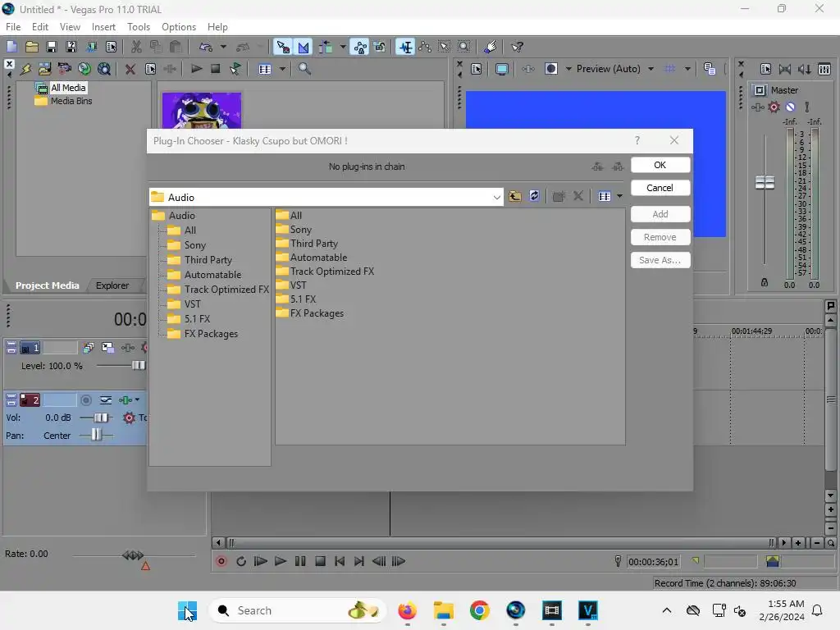The image size is (840, 630).
Task: Select the Zoom edit tool icon
Action: pyautogui.click(x=464, y=47)
